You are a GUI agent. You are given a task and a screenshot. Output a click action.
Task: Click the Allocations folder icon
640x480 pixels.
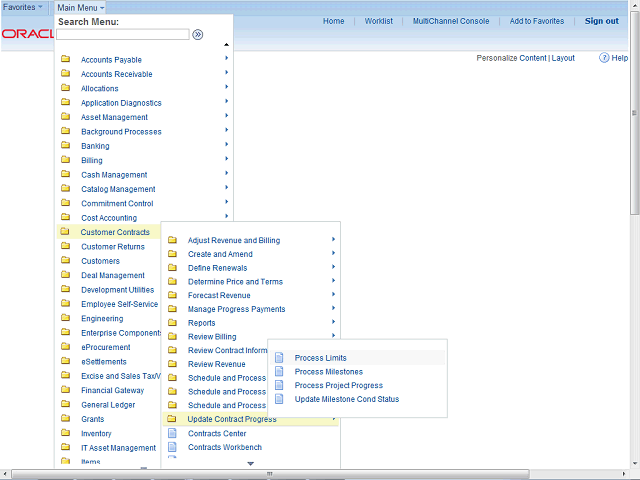[65, 88]
